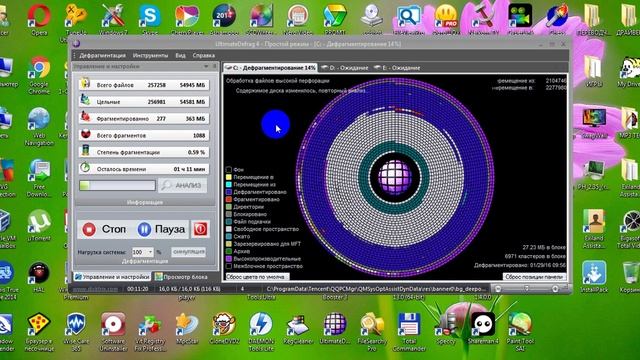Open the Software Uninstaller desktop icon

[113, 332]
